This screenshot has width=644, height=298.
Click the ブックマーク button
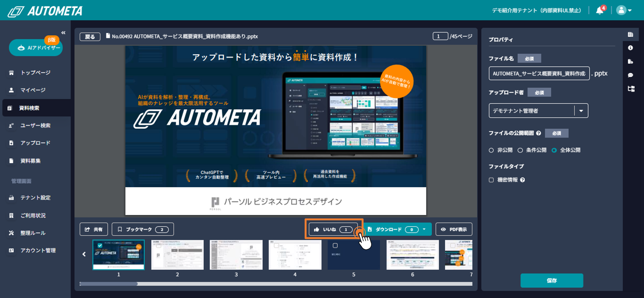(x=143, y=229)
